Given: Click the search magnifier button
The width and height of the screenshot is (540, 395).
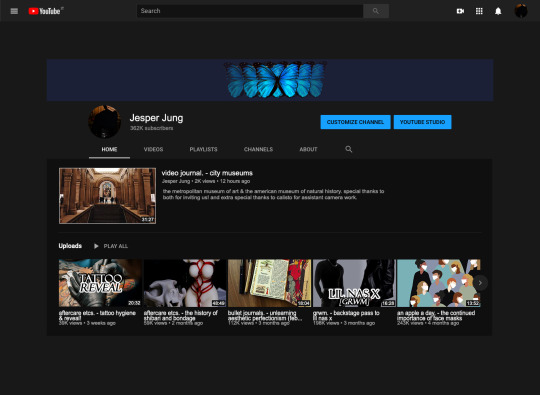Looking at the screenshot, I should coord(376,11).
